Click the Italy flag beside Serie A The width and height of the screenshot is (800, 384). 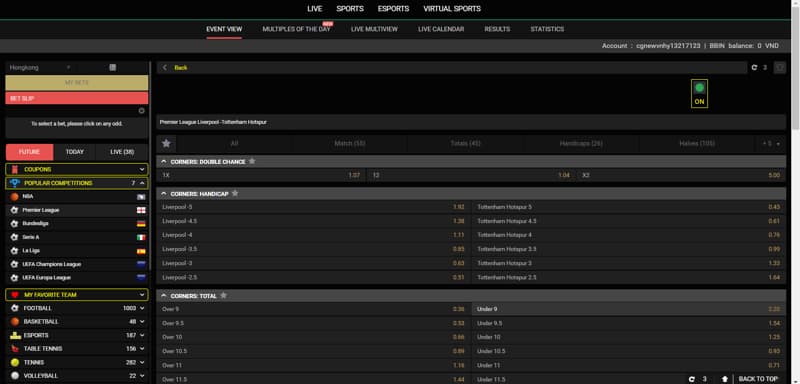pyautogui.click(x=141, y=237)
